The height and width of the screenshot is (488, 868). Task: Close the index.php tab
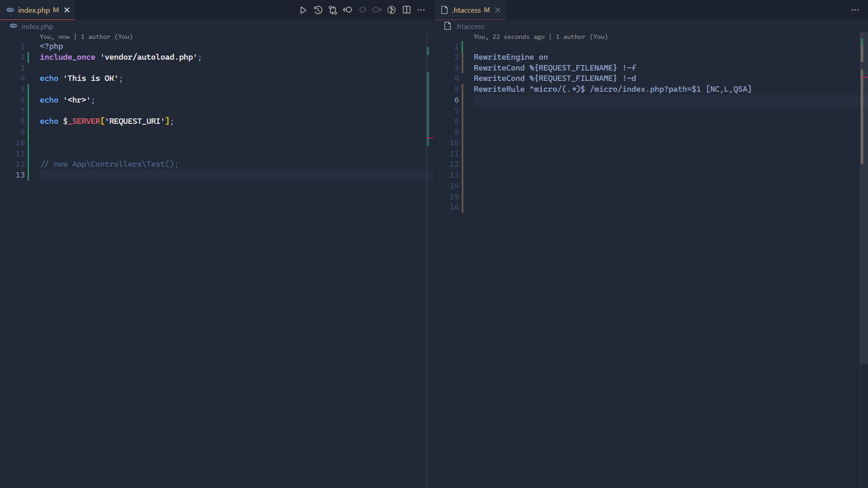[67, 10]
